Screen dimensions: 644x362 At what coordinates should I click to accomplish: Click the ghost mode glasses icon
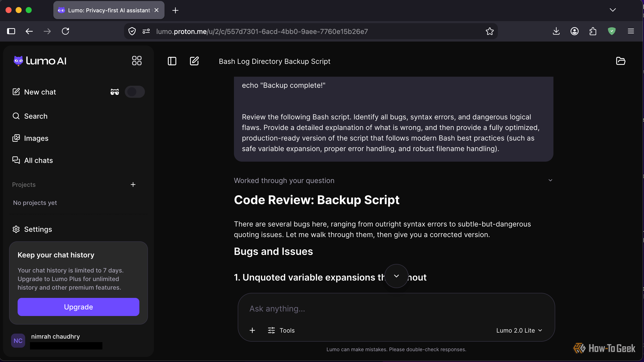(x=115, y=92)
